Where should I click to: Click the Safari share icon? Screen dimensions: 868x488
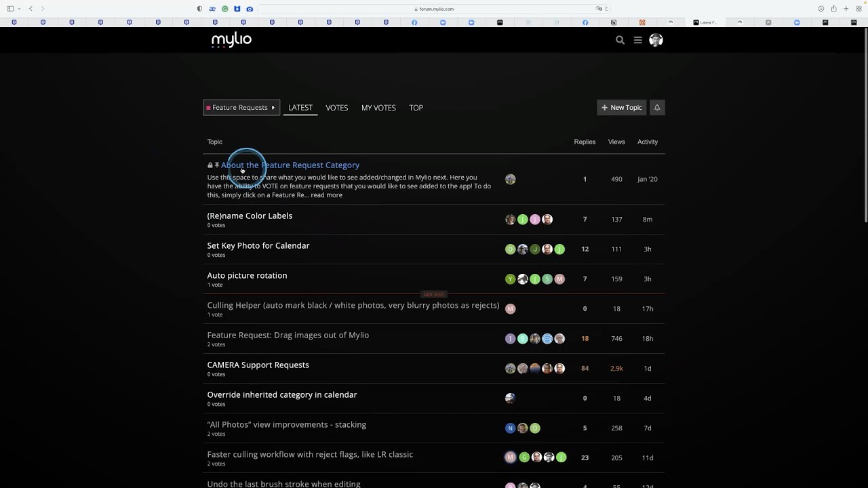pos(833,9)
